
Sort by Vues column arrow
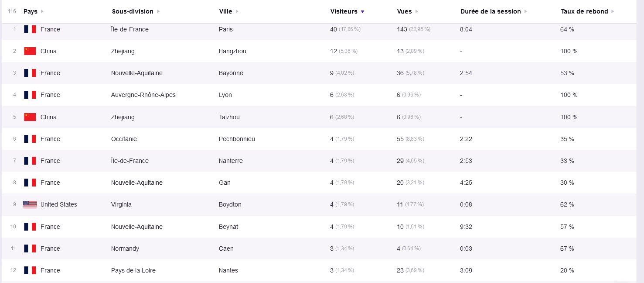[417, 12]
